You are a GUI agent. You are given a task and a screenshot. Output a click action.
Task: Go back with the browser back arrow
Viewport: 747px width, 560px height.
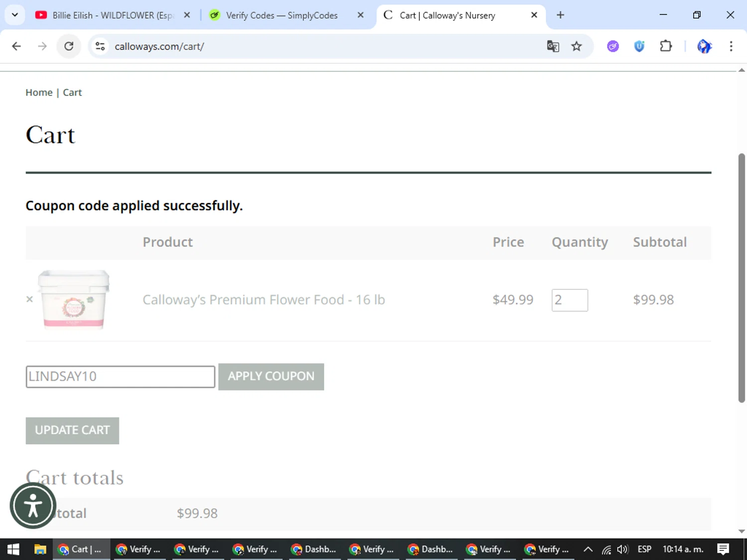(16, 46)
